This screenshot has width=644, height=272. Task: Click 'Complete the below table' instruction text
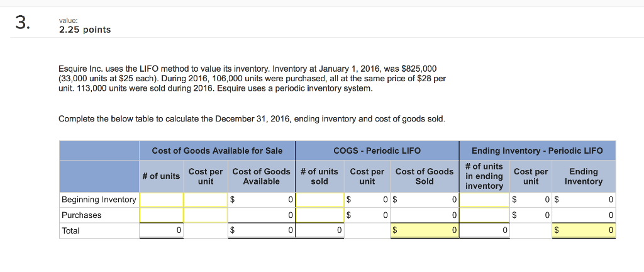(x=252, y=119)
